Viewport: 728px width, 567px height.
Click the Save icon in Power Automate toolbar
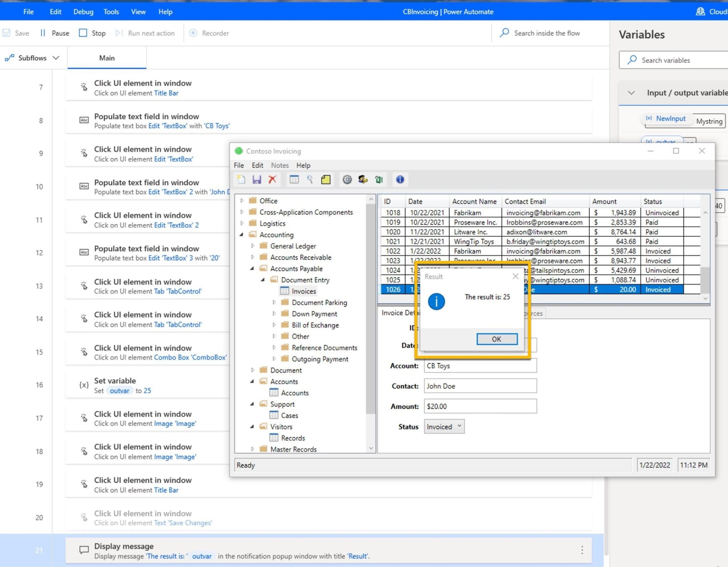6,33
